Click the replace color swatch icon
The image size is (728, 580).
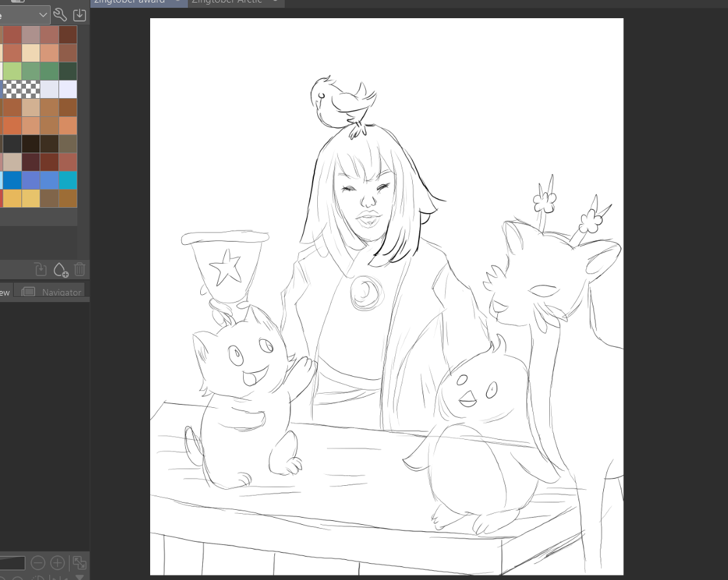40,270
